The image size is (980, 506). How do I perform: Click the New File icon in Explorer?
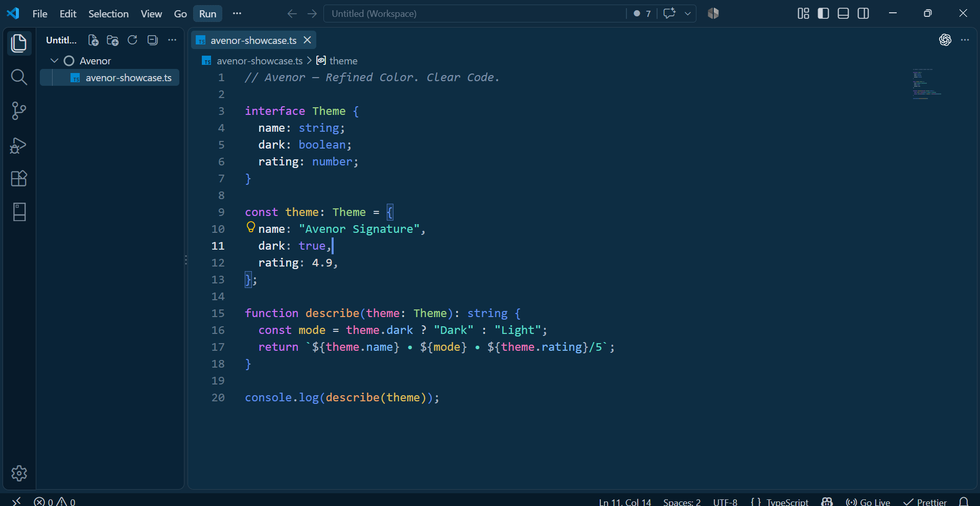point(93,40)
